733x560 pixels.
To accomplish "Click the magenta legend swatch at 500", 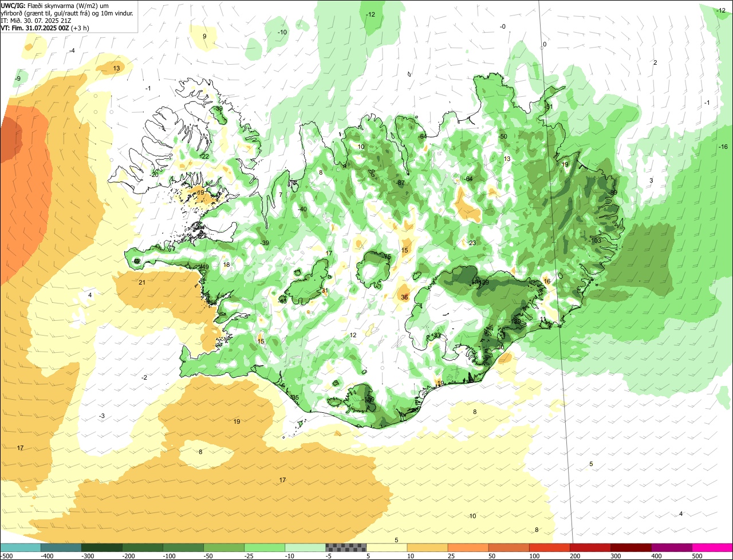I will tap(712, 547).
